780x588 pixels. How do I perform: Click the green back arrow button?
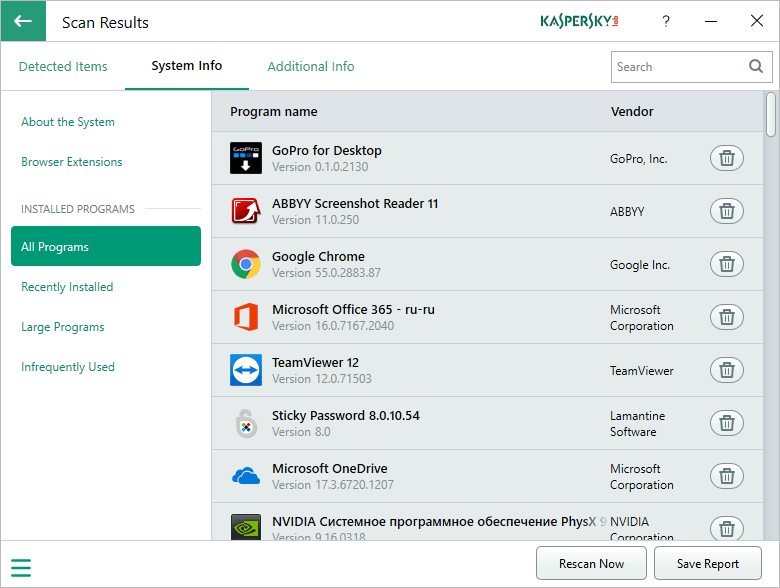23,21
